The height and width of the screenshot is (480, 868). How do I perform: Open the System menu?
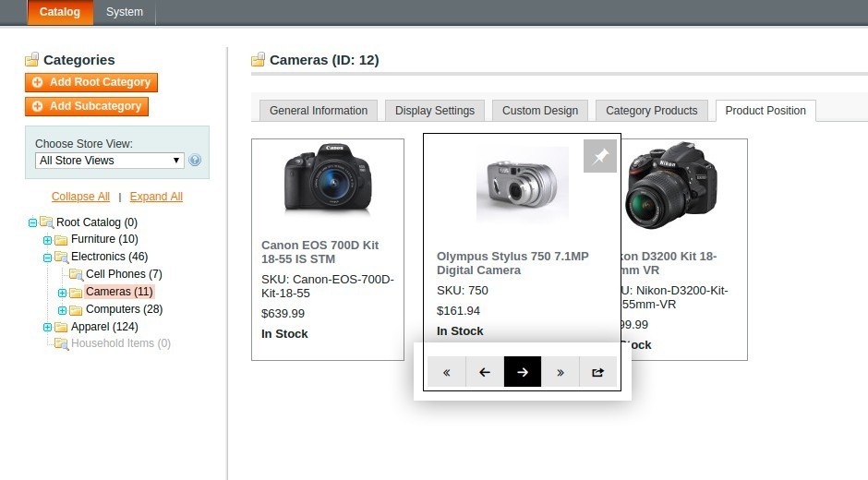(x=125, y=12)
